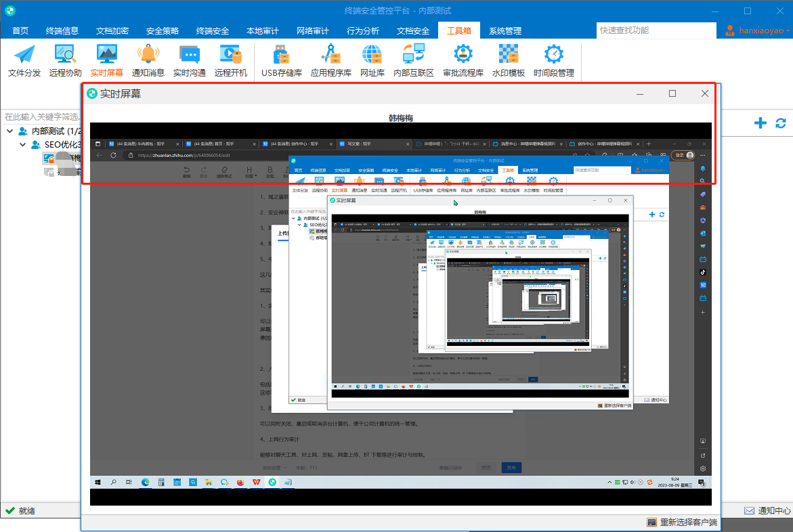This screenshot has width=793, height=532.
Task: Open the 文件分发 file distribution tool
Action: pyautogui.click(x=24, y=61)
